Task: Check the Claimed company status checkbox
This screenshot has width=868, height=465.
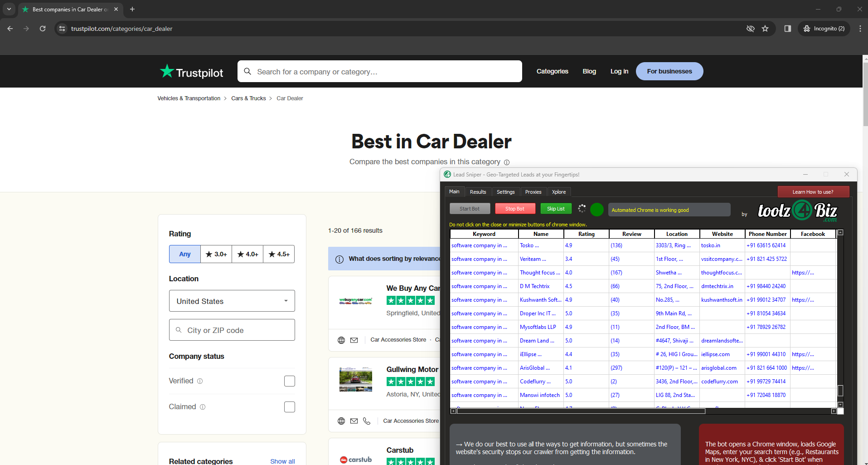Action: (290, 407)
